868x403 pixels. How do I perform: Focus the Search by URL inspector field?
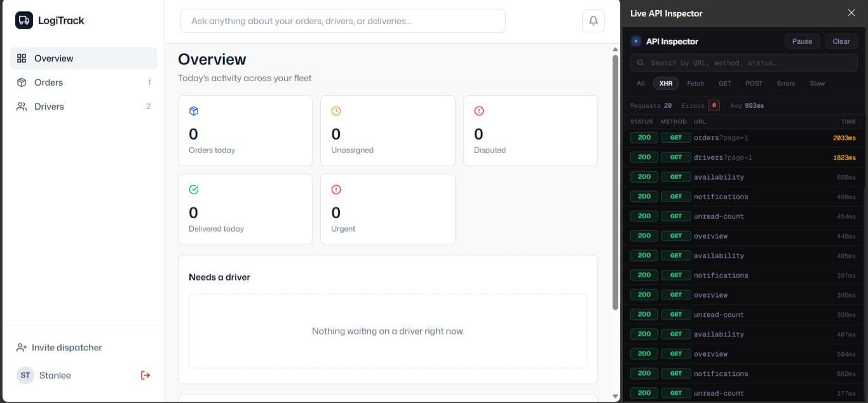[744, 63]
